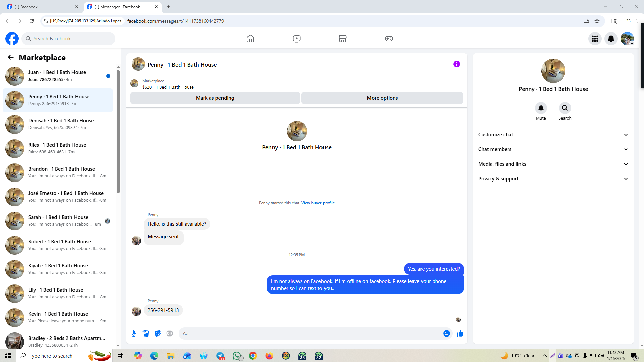Send a voice clip with microphone icon
This screenshot has height=362, width=644.
tap(134, 333)
